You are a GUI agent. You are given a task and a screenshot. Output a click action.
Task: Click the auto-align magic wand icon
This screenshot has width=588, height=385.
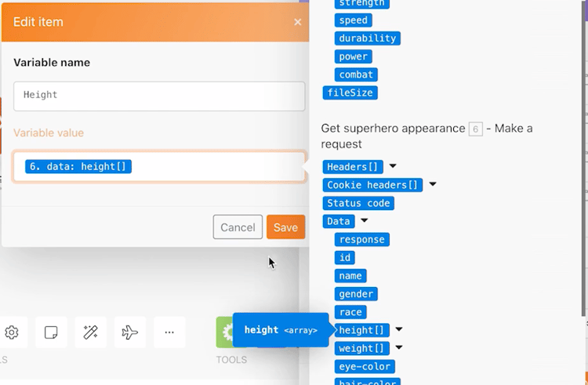[x=90, y=332]
